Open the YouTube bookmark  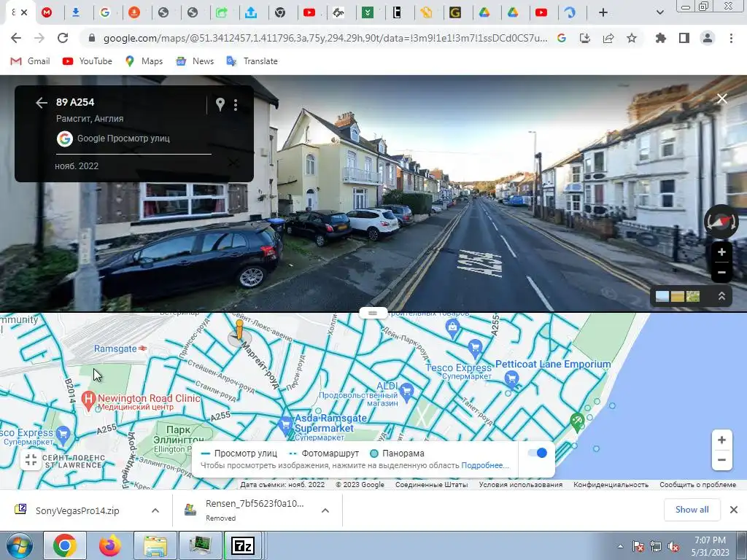pyautogui.click(x=88, y=61)
